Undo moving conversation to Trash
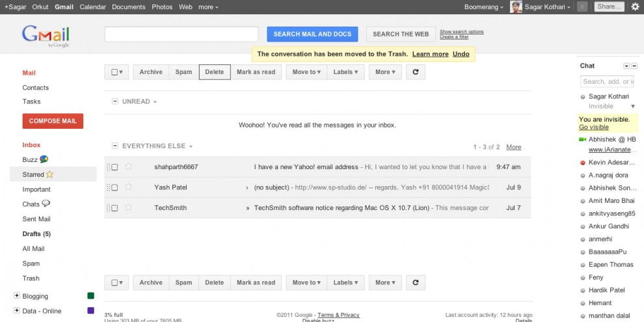The image size is (644, 322). (461, 54)
